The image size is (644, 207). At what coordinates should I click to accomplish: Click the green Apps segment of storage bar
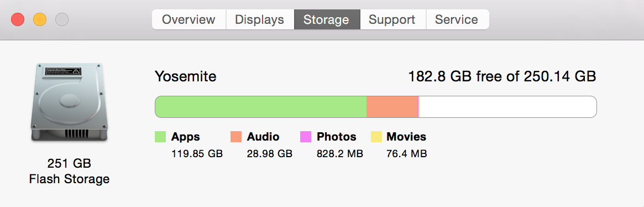pos(261,107)
